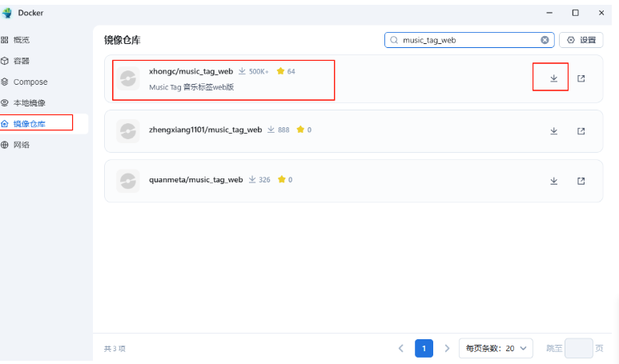Expand the 每页条数 page size dropdown

pos(496,348)
